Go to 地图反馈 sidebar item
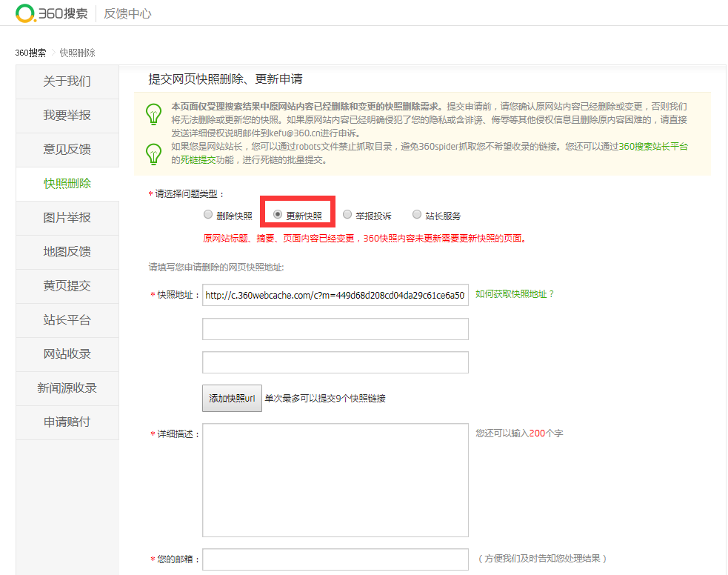The width and height of the screenshot is (728, 575). [x=67, y=252]
